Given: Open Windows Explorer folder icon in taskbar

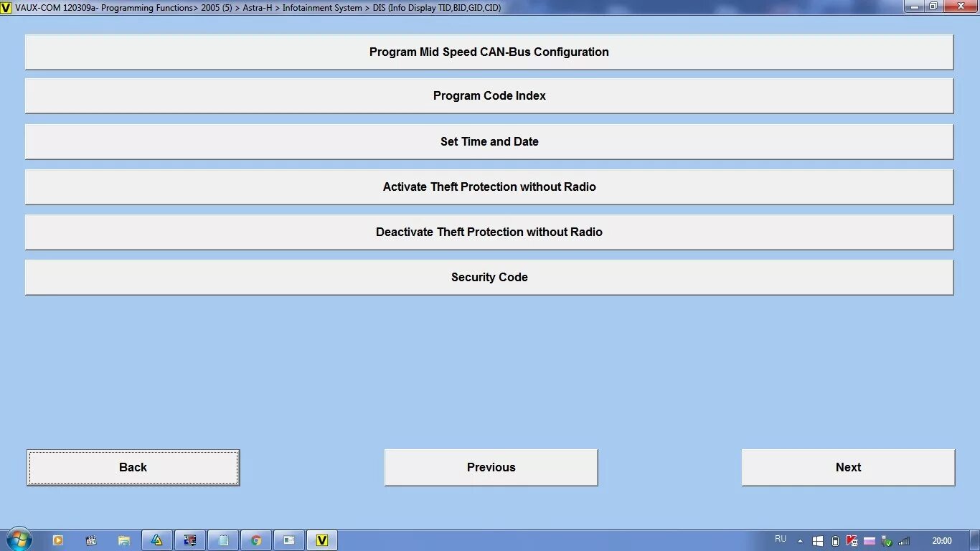Looking at the screenshot, I should pyautogui.click(x=124, y=540).
